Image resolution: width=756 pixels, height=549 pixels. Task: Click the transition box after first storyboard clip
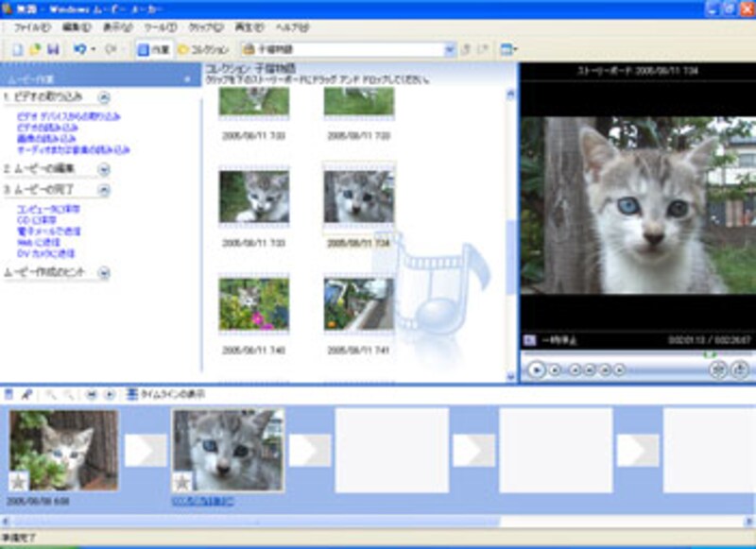coord(146,450)
